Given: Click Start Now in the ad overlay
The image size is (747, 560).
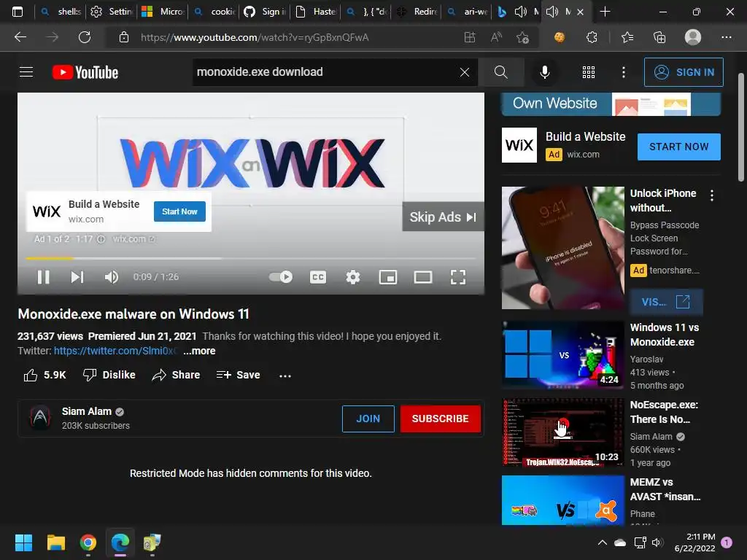Looking at the screenshot, I should coord(179,211).
